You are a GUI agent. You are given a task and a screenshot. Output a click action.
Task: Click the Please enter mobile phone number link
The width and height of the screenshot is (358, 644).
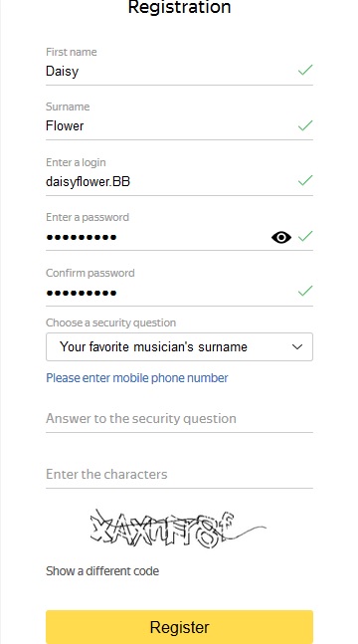coord(136,378)
